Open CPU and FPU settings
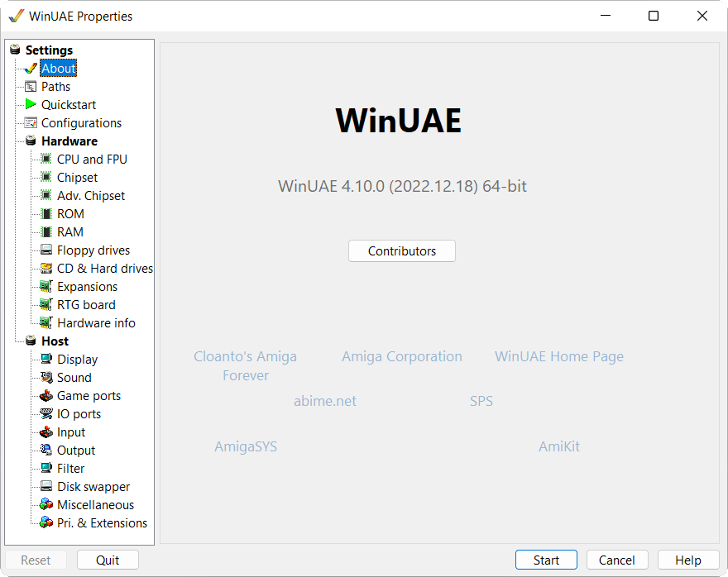 coord(92,159)
